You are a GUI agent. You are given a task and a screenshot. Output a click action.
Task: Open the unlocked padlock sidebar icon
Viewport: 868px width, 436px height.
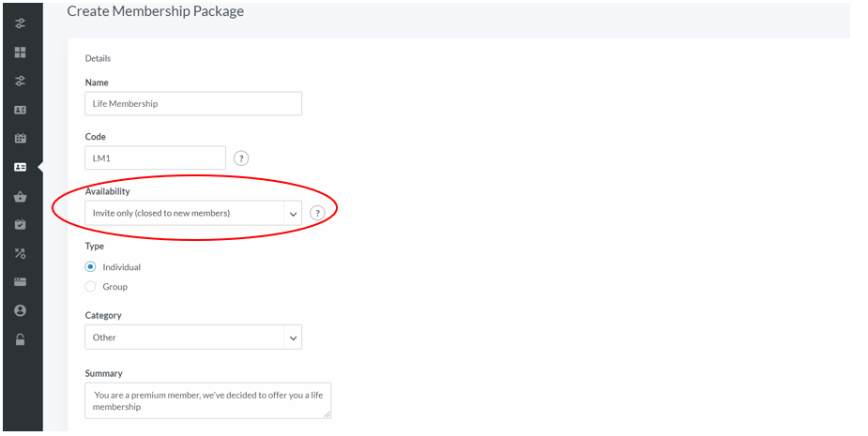point(20,339)
